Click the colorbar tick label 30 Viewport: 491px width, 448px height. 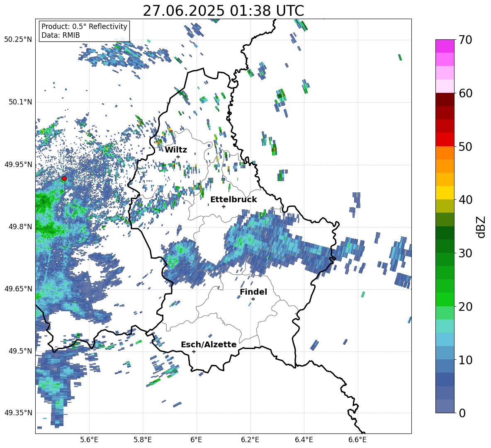point(465,253)
